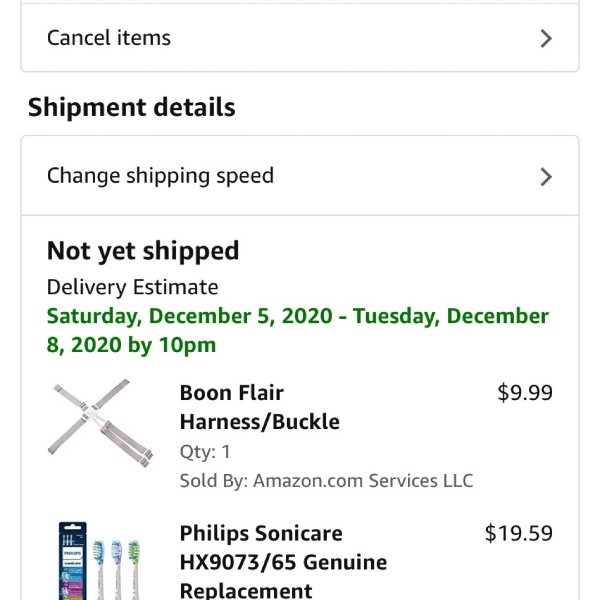The image size is (600, 600).
Task: Open the Philips Sonicare brush heads image
Action: coord(100,560)
